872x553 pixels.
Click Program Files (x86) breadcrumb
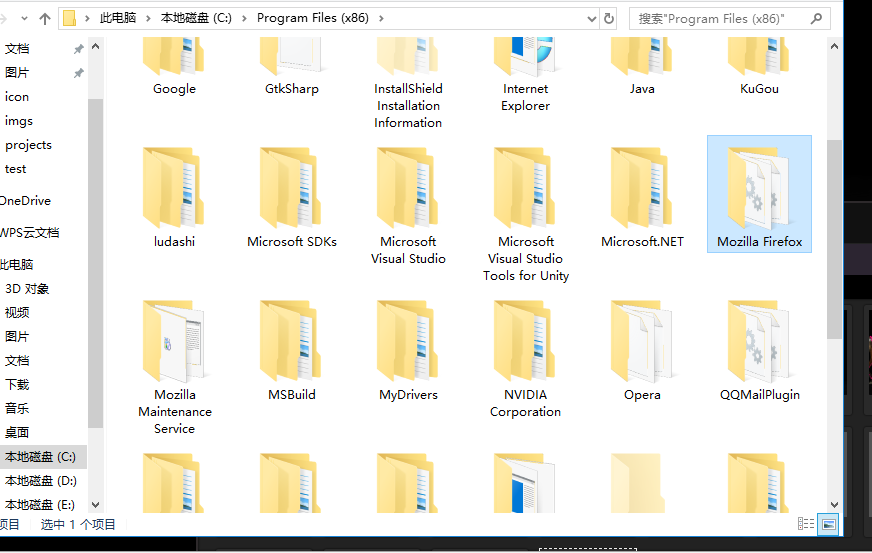313,18
